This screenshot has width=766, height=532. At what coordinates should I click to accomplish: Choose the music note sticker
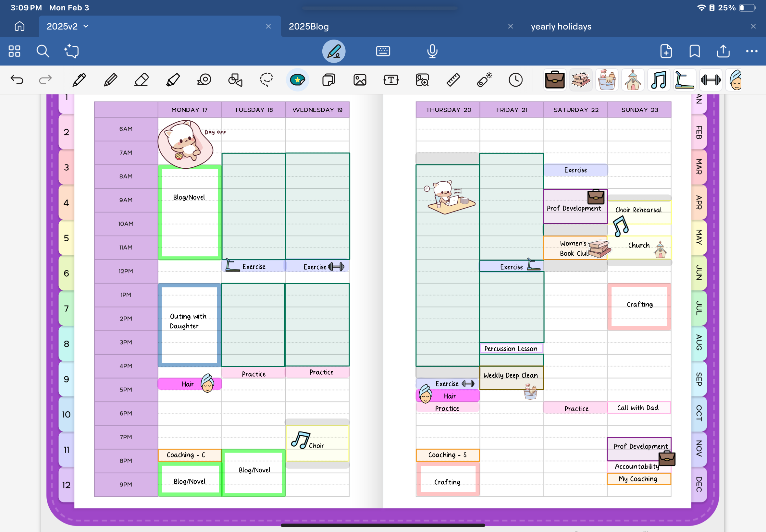pyautogui.click(x=659, y=80)
